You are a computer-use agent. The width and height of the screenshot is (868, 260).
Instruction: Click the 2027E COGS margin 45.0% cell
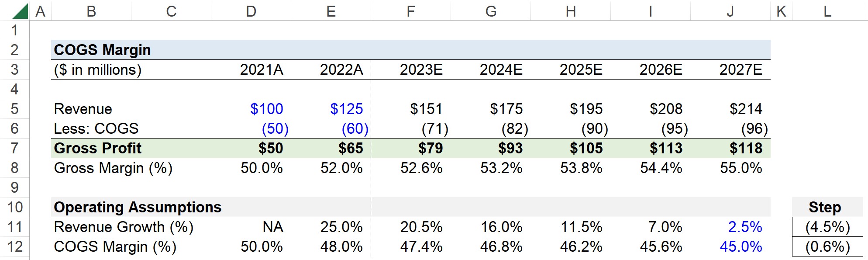click(x=730, y=246)
